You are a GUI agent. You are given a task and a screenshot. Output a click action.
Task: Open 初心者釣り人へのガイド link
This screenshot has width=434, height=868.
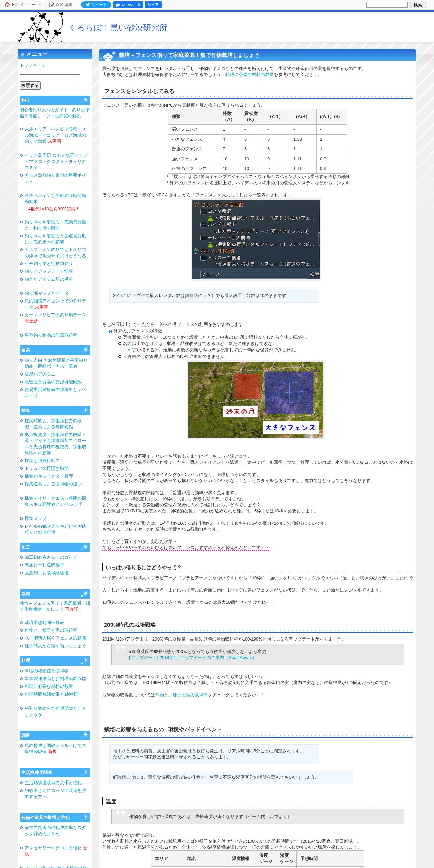54,113
